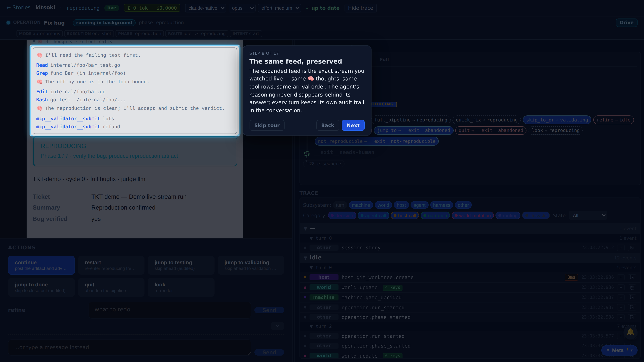Toggle the world subsystem filter
This screenshot has width=644, height=362.
[383, 205]
